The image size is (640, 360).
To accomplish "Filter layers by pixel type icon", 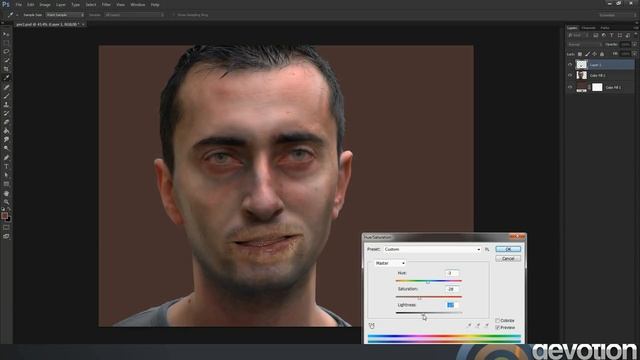I will click(596, 36).
